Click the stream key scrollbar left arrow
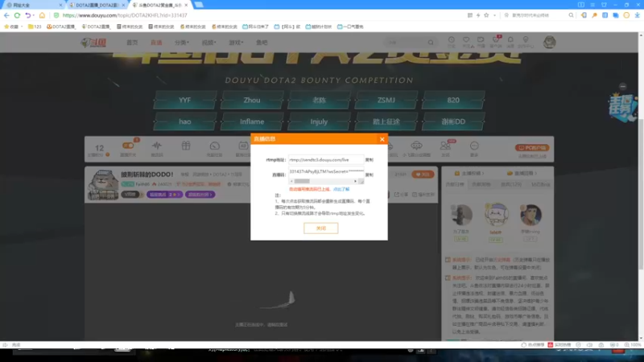This screenshot has height=362, width=644. [x=291, y=181]
